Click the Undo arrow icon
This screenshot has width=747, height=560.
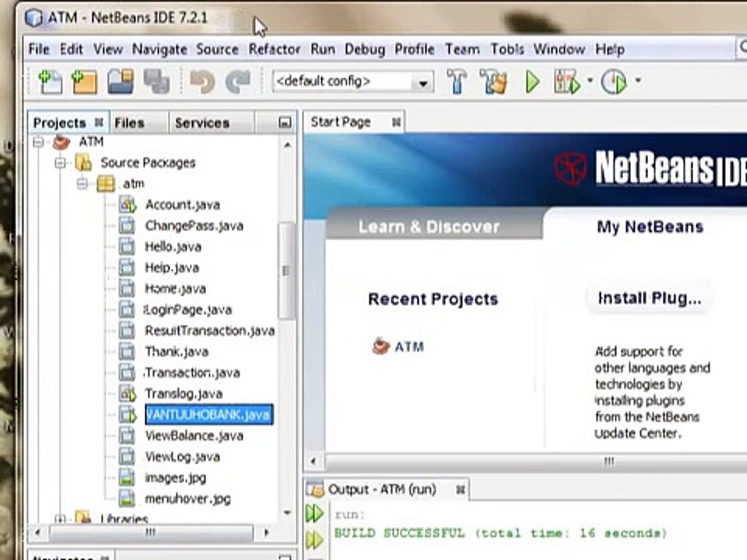point(202,82)
